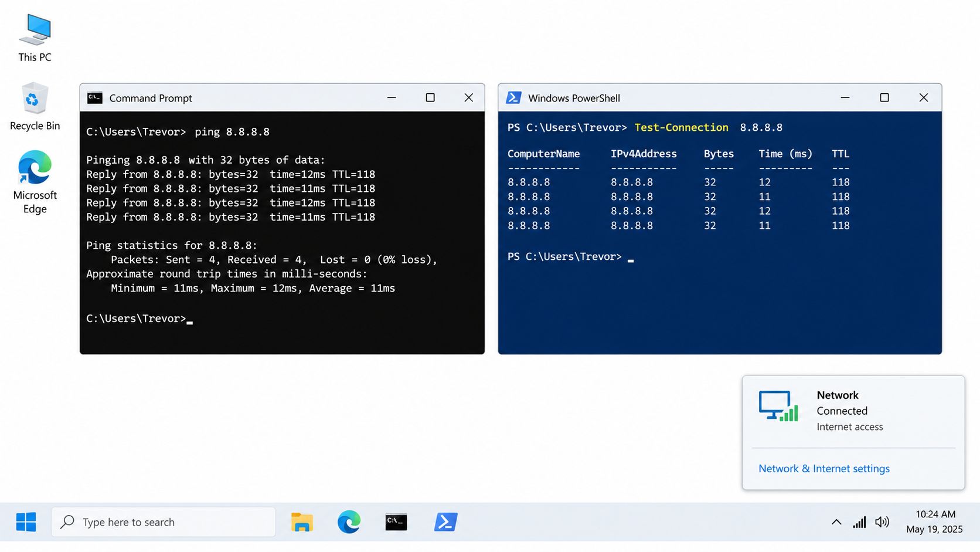The image size is (980, 552).
Task: Click 'ping 8.8.8.8' command in Command Prompt
Action: pos(232,131)
